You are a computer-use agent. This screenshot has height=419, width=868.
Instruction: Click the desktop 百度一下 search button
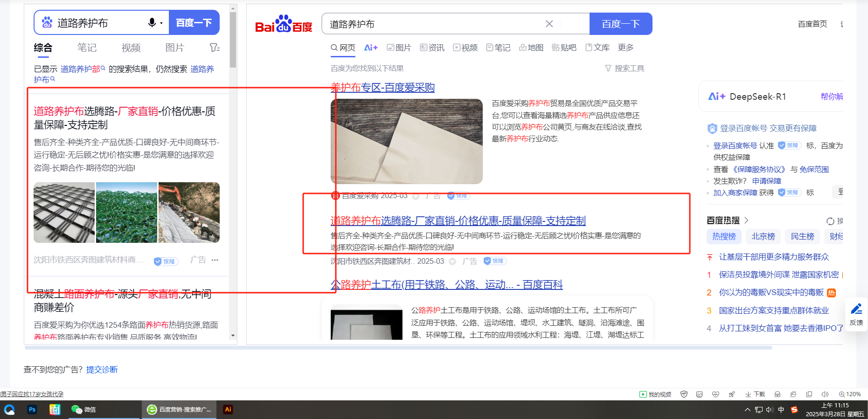click(x=621, y=24)
